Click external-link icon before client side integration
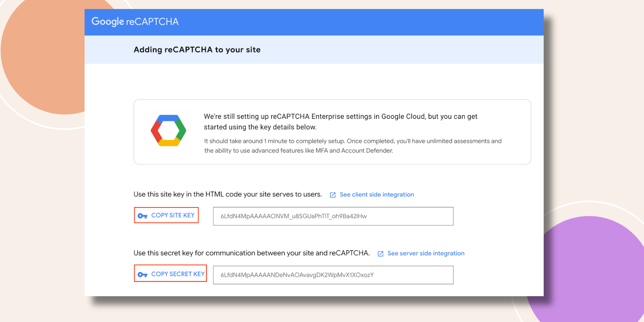644x322 pixels. (333, 195)
